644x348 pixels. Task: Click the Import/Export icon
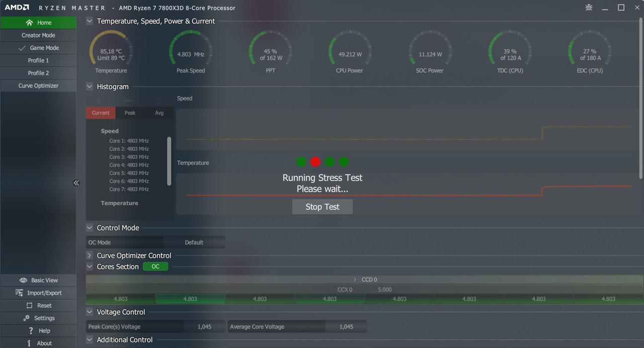[20, 293]
